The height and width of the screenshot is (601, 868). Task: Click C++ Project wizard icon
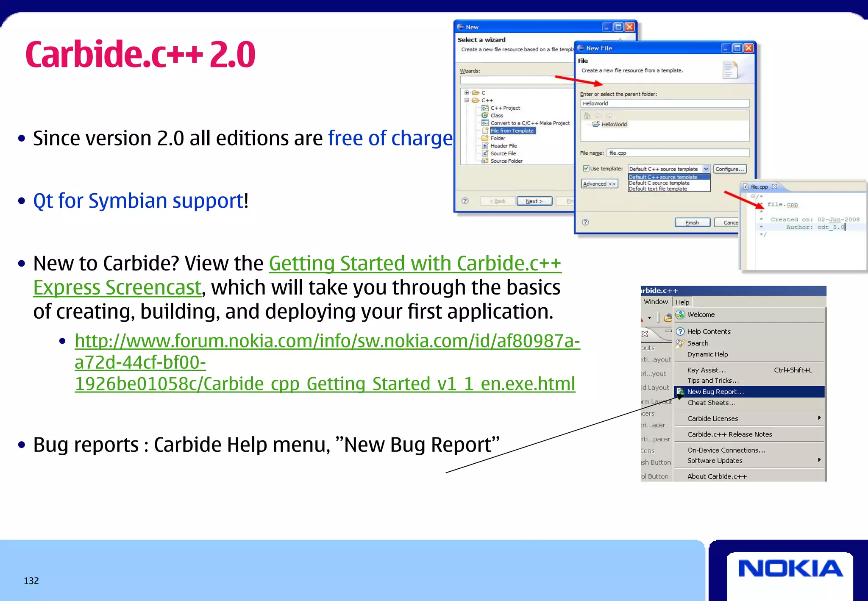[x=485, y=108]
